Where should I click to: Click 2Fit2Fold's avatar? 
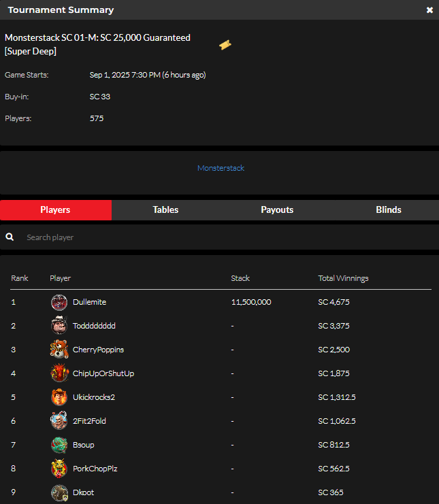59,420
